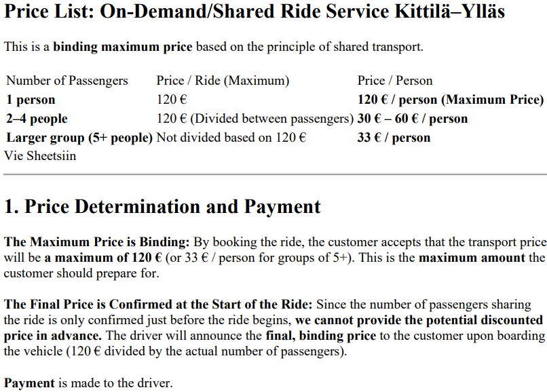The image size is (547, 392).
Task: Select the "Number of Passengers" column header
Action: pyautogui.click(x=67, y=81)
